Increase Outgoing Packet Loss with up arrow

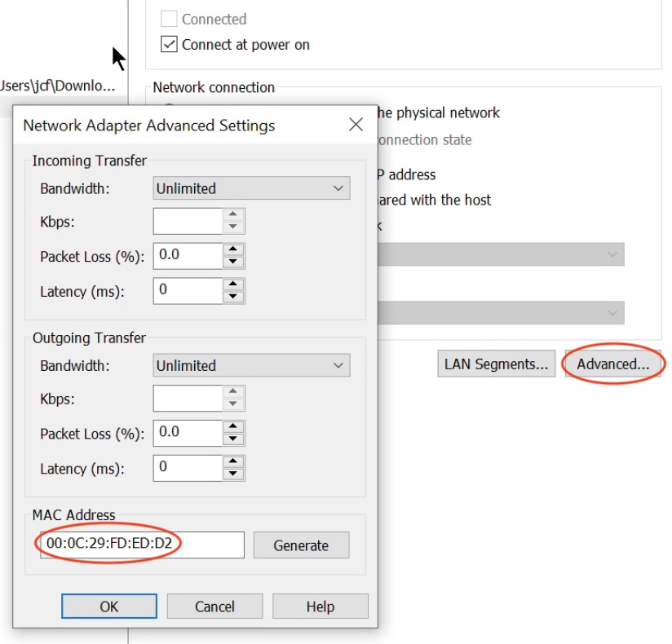(234, 426)
